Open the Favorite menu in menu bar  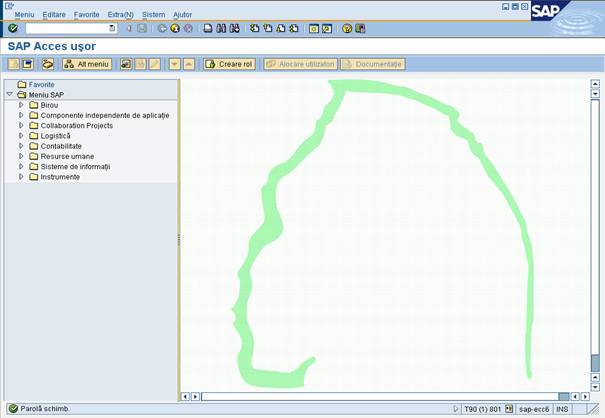[x=86, y=15]
